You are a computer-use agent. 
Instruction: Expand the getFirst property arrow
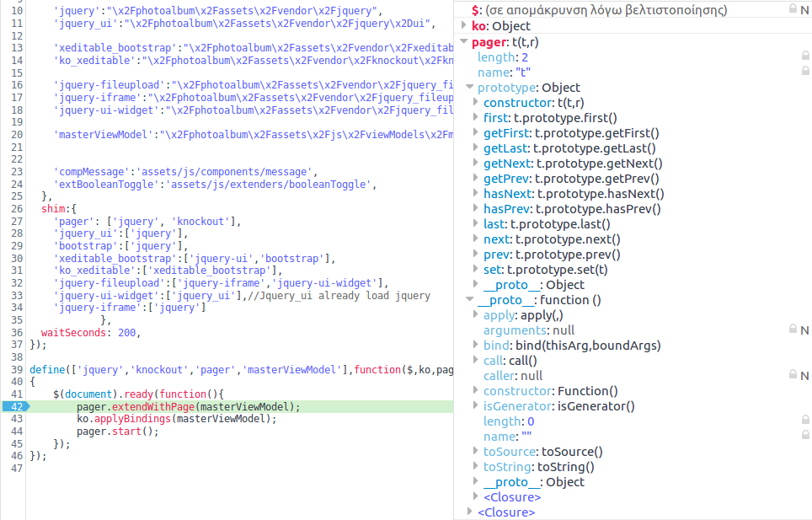click(x=475, y=132)
